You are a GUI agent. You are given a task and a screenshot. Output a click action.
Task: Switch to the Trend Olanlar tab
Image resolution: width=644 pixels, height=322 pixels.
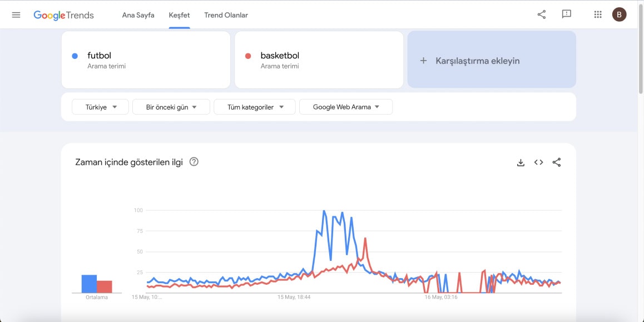coord(226,15)
